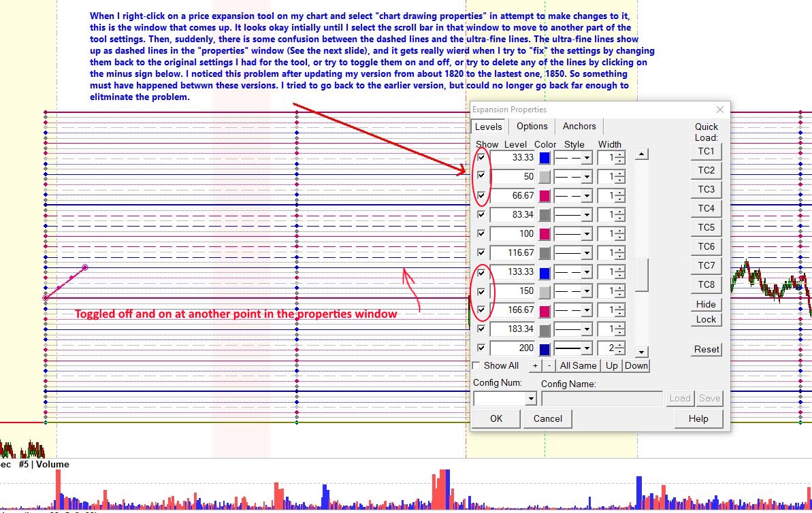The image size is (812, 513).
Task: Open Style dropdown for level 183.34
Action: (x=587, y=329)
